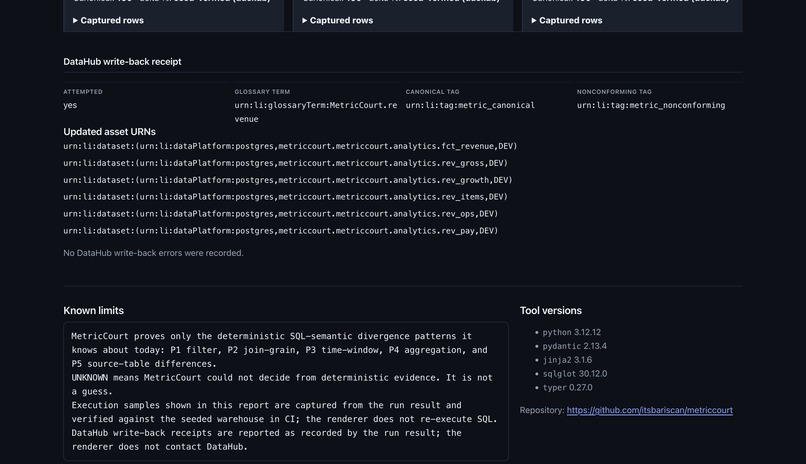This screenshot has width=806, height=464.
Task: Select the nonconforming tag urn:li:tag:metric_nonconforming
Action: pos(651,105)
